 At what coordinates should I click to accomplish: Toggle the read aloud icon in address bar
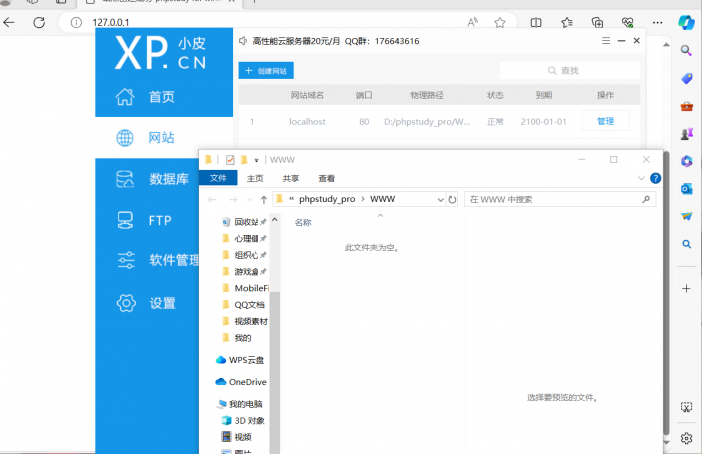click(x=473, y=22)
